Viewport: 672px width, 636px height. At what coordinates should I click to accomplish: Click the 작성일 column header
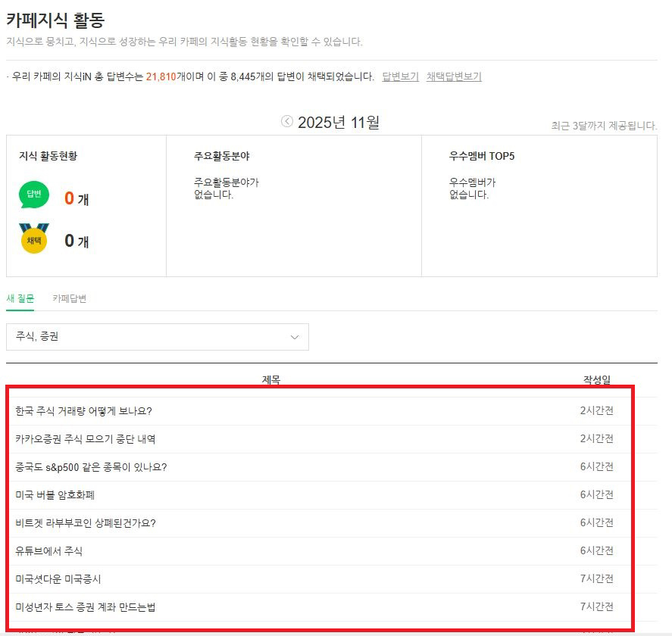[x=596, y=380]
